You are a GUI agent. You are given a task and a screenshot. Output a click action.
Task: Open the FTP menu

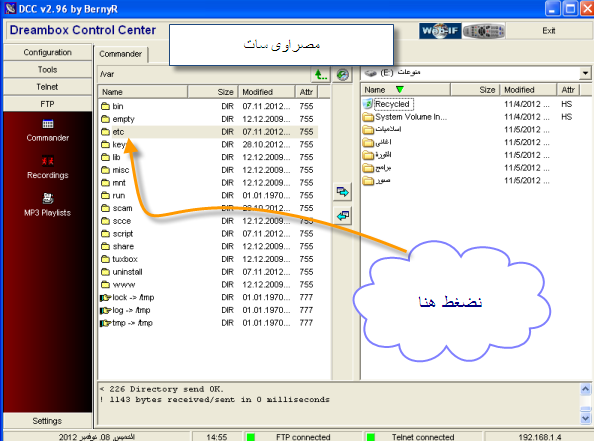(48, 104)
